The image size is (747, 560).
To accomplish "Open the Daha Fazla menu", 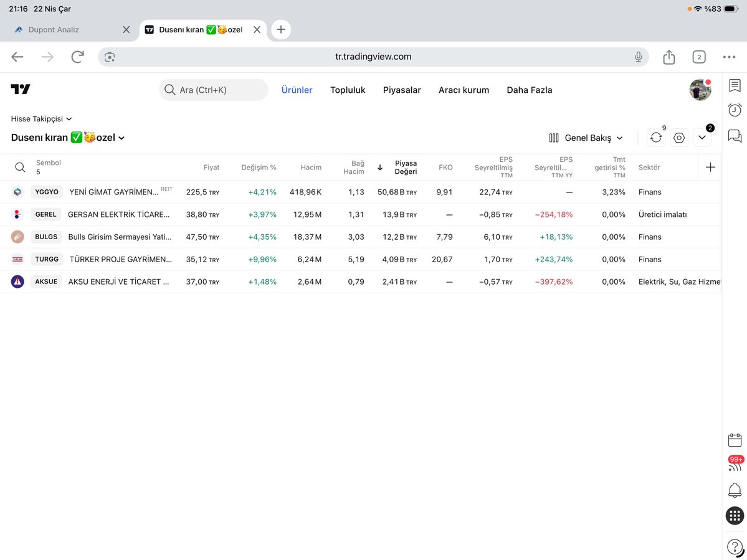I will [x=530, y=90].
